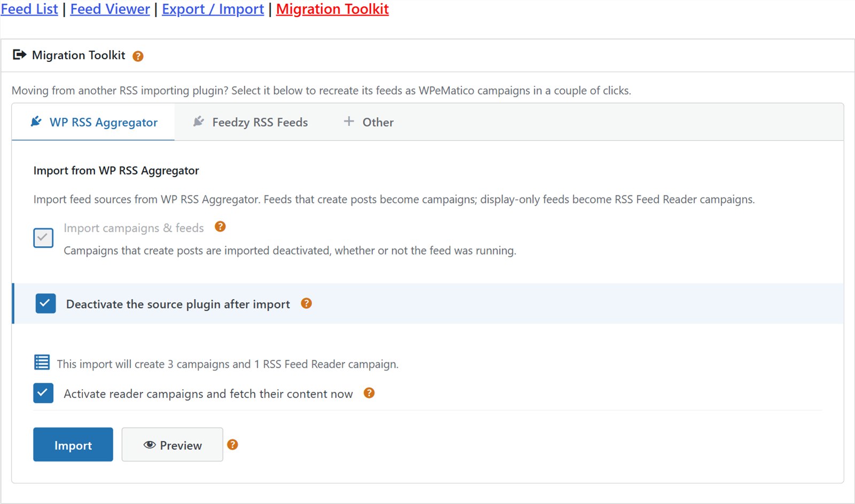Image resolution: width=855 pixels, height=504 pixels.
Task: Click the list icon beside import summary
Action: (42, 363)
